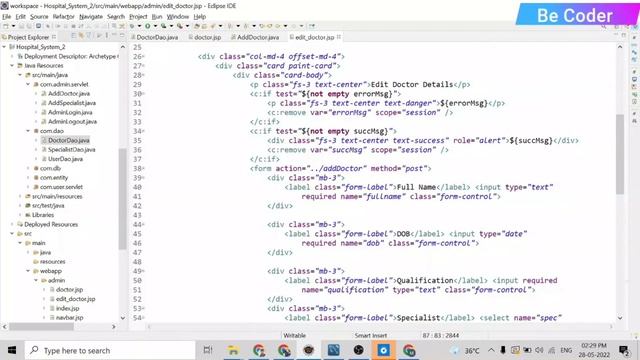Click Collapse All in Project Explorer
The height and width of the screenshot is (360, 640).
74,36
